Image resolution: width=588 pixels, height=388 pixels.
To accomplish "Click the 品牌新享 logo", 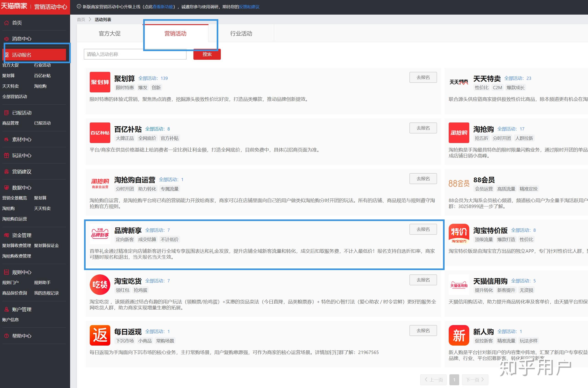I will click(100, 234).
